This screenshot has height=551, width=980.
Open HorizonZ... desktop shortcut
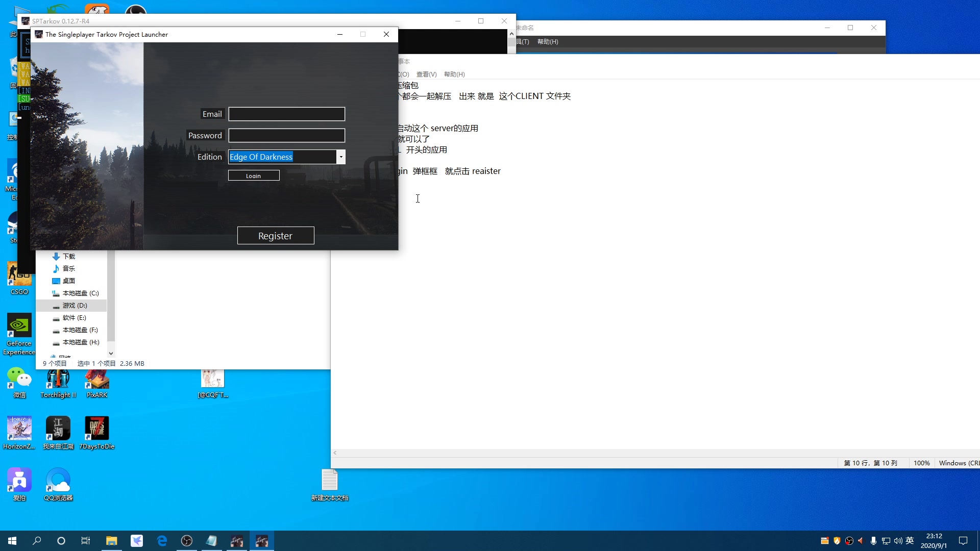(19, 433)
